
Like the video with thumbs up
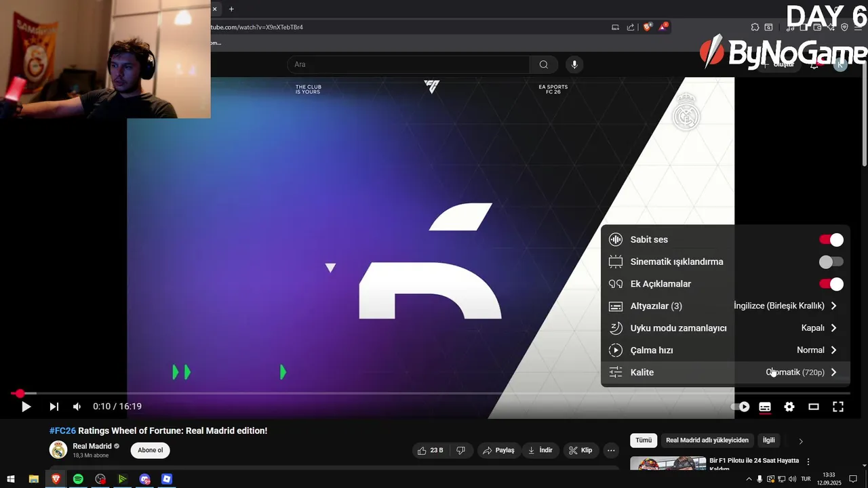pos(430,450)
